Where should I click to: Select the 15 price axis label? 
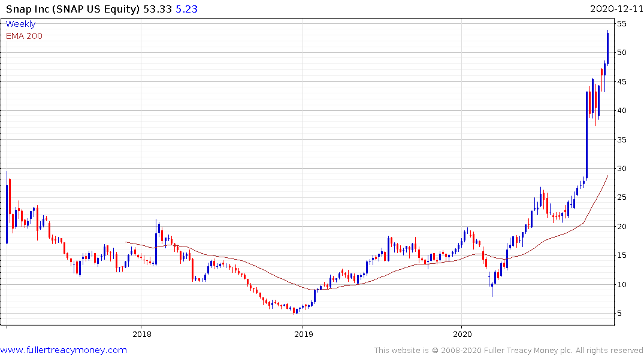tap(622, 255)
